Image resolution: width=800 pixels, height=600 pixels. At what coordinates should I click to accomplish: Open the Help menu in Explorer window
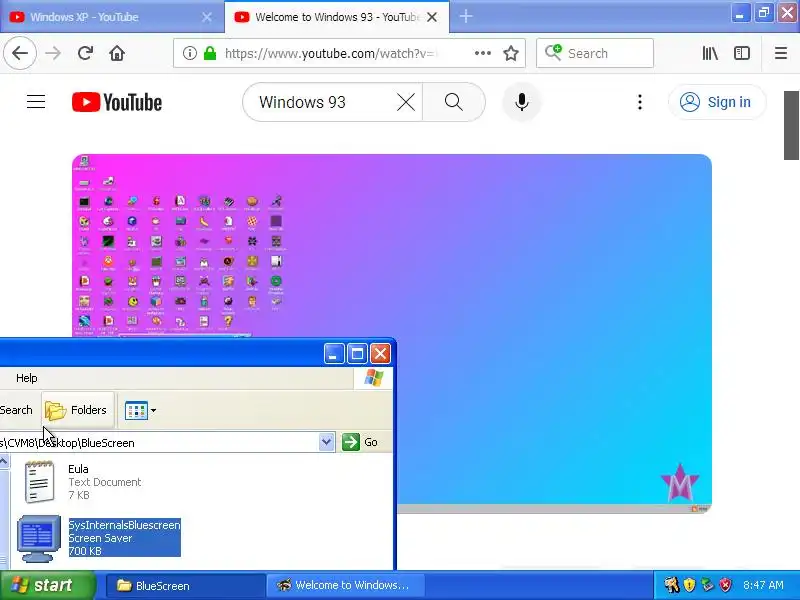tap(27, 378)
